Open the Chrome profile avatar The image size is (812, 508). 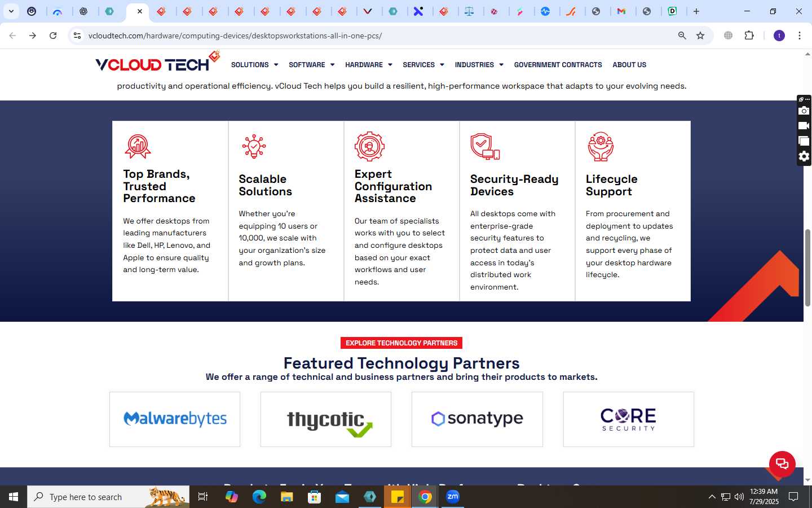coord(779,36)
